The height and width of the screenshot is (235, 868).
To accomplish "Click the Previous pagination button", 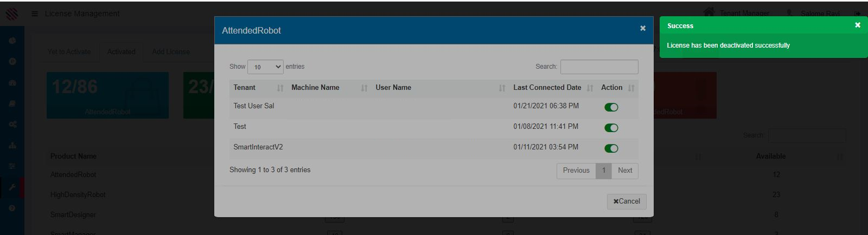I will coord(576,171).
